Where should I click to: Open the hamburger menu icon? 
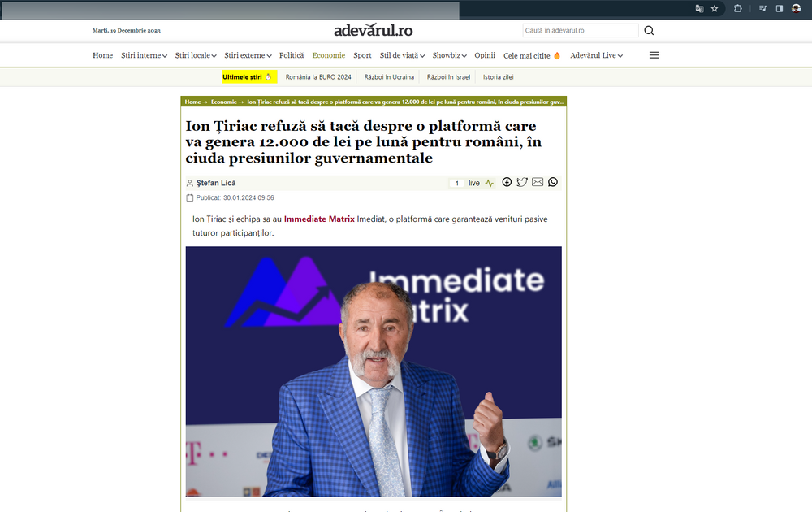(654, 55)
